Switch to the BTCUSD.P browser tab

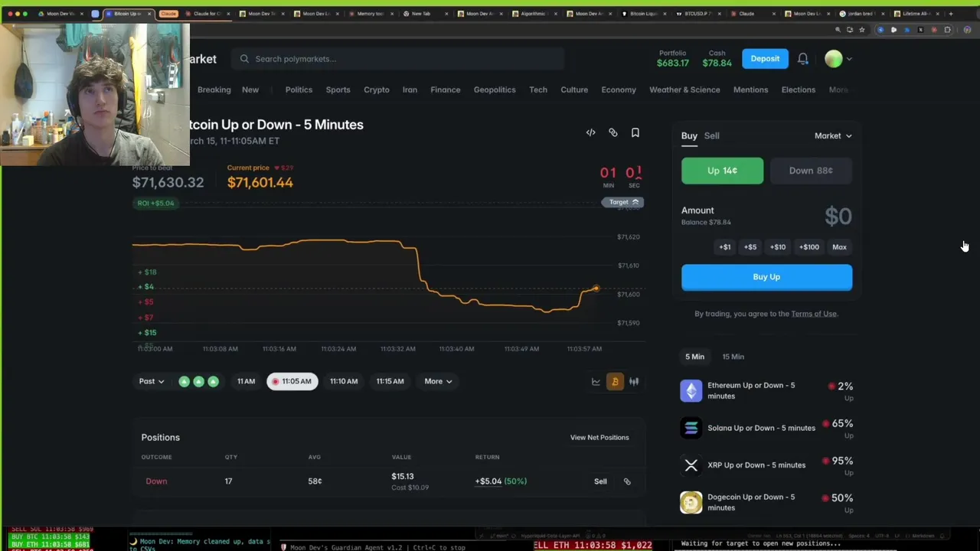pos(697,14)
